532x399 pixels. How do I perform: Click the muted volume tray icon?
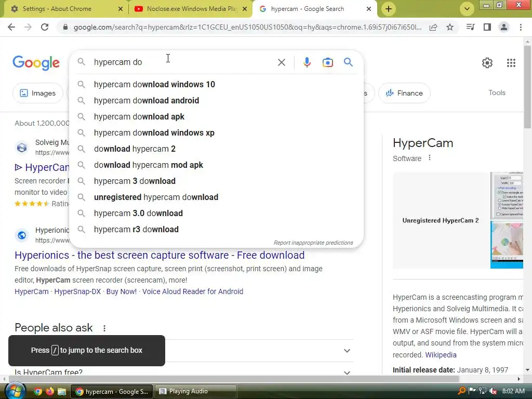coord(493,391)
